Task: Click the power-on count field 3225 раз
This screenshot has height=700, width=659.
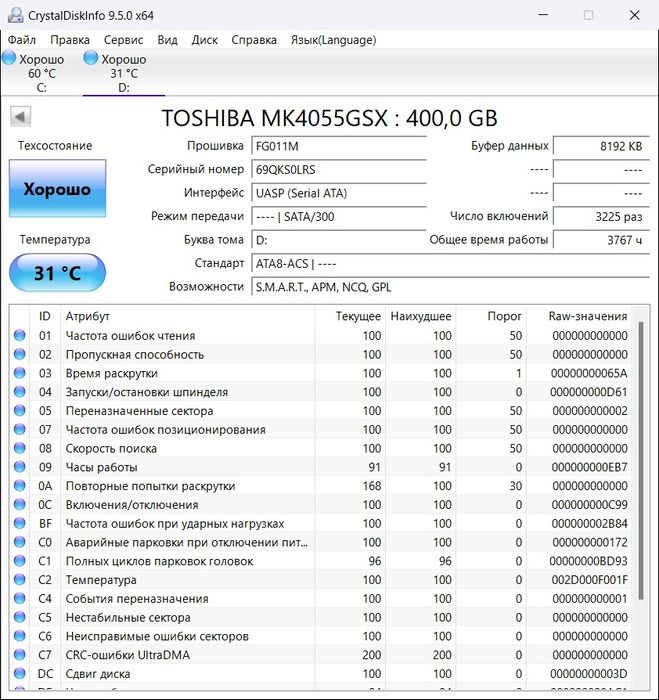Action: 601,217
